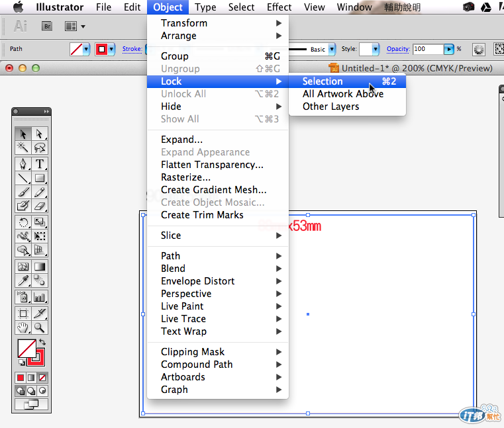This screenshot has width=504, height=428.
Task: Enable Draw Behind mode
Action: click(31, 391)
